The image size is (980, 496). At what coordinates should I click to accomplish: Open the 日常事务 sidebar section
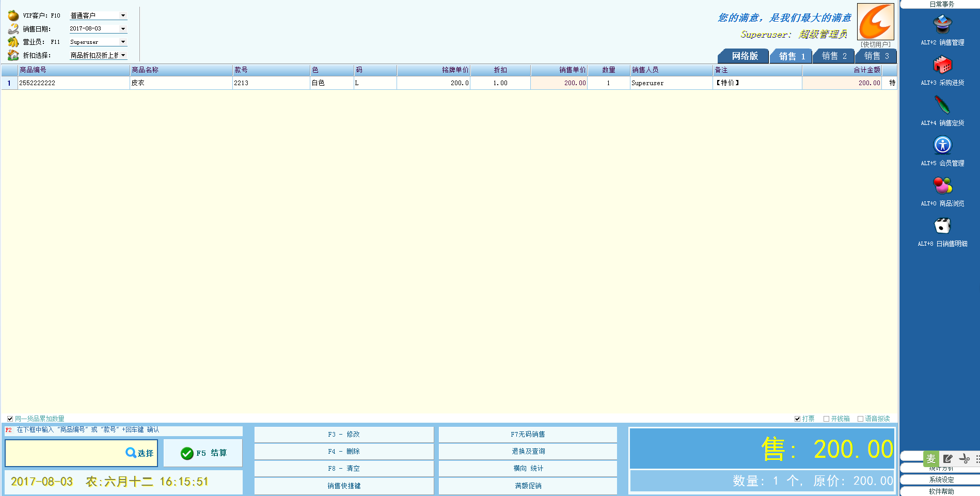tap(941, 4)
